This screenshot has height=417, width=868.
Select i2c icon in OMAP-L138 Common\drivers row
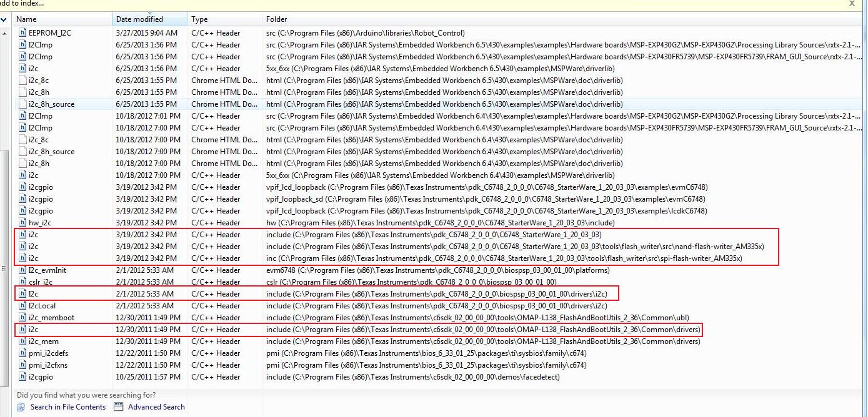pyautogui.click(x=22, y=329)
